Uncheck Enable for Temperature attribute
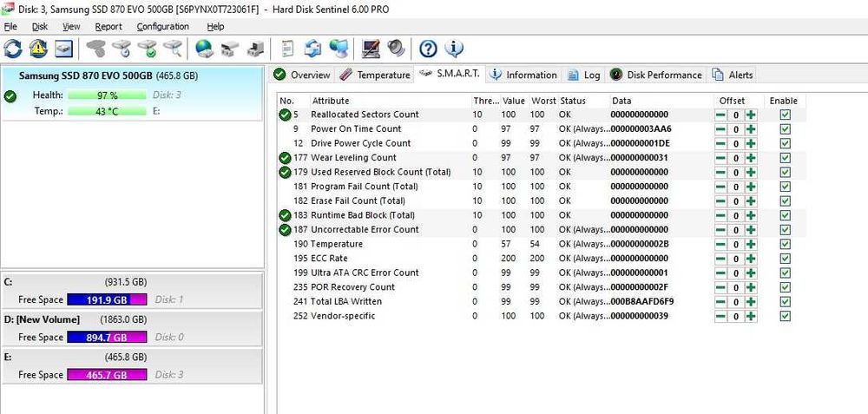Screen dimensions: 868x414 pos(785,244)
